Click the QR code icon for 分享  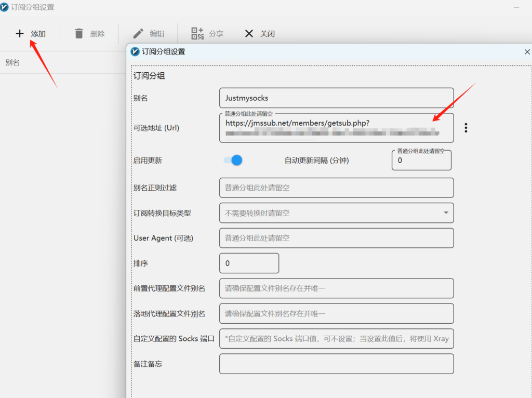coord(197,34)
